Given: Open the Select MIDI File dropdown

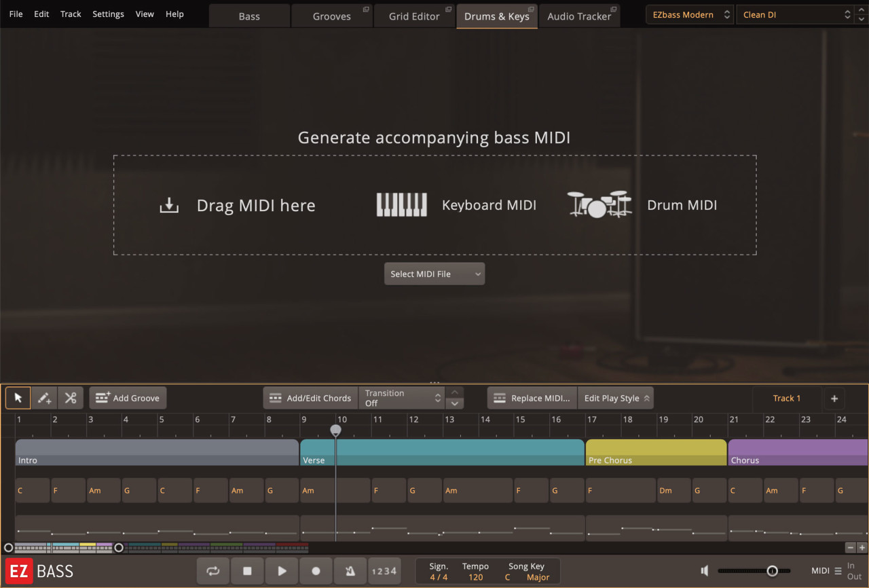Looking at the screenshot, I should 434,274.
